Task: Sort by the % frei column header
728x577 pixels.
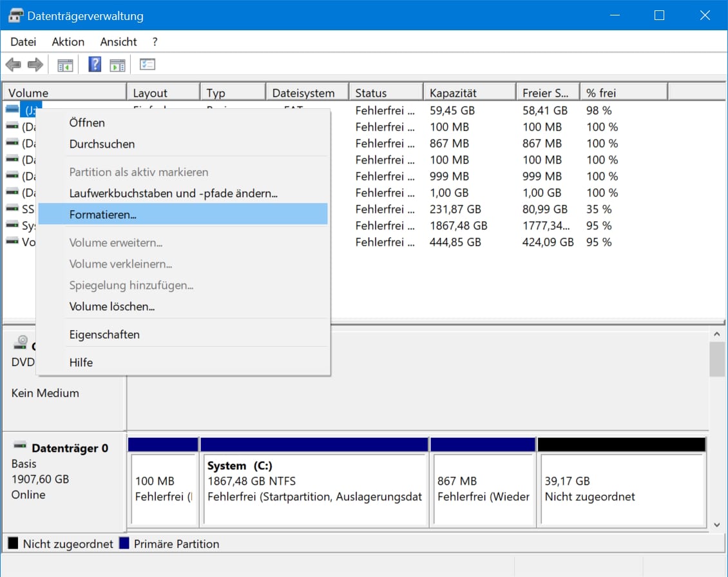Action: click(x=624, y=92)
